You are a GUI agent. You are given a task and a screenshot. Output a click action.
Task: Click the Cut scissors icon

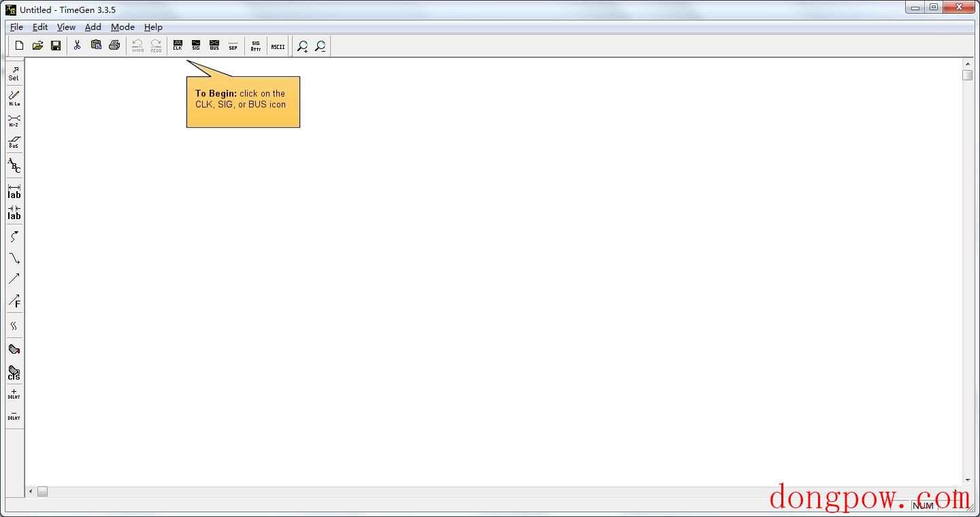tap(78, 46)
